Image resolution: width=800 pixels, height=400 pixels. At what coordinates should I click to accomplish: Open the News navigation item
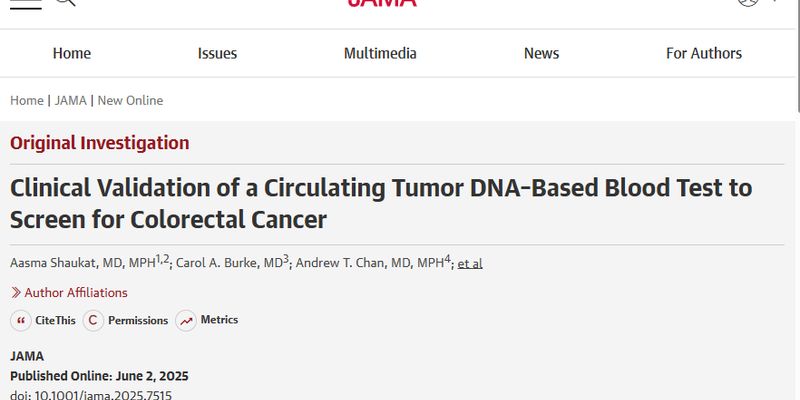[x=541, y=53]
